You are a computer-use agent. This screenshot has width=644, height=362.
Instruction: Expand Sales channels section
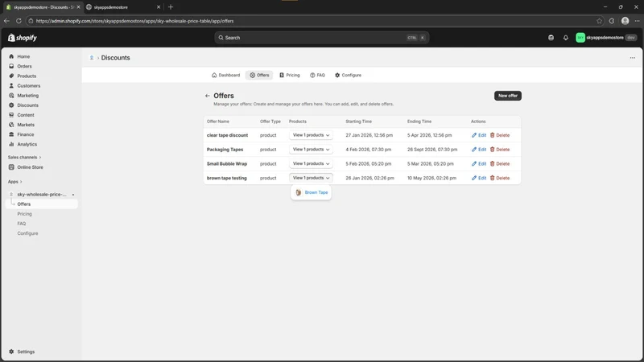[x=24, y=157]
